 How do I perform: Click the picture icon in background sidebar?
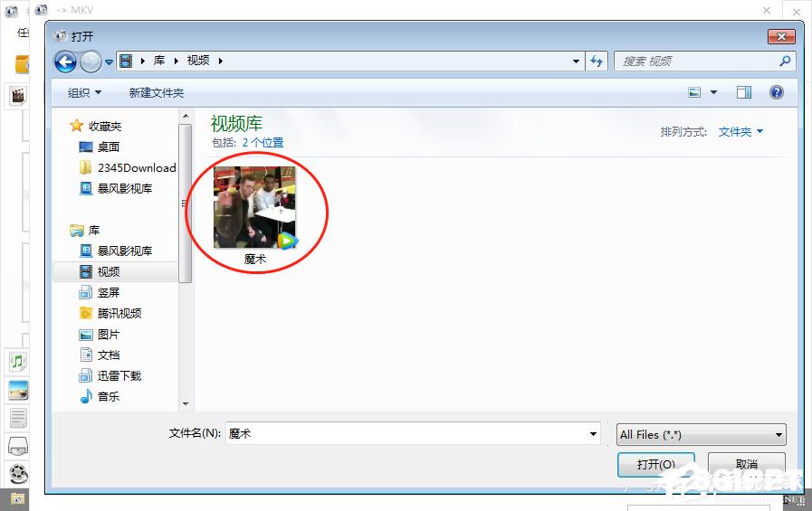(18, 390)
